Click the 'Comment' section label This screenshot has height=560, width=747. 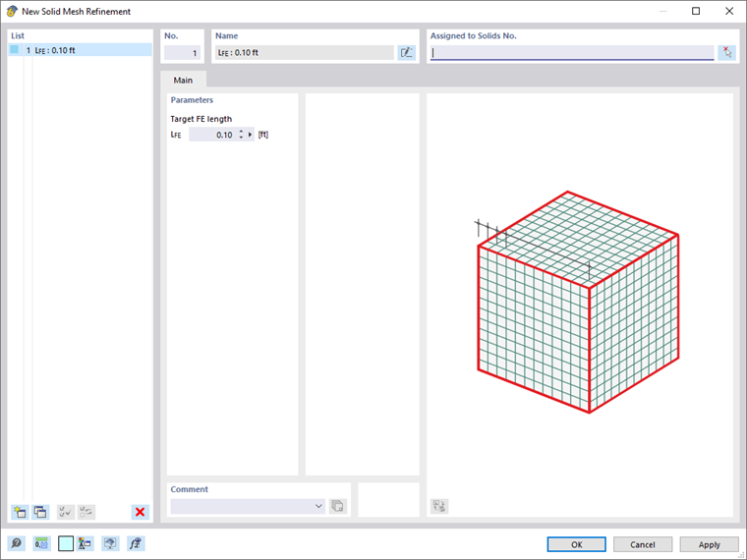point(189,489)
